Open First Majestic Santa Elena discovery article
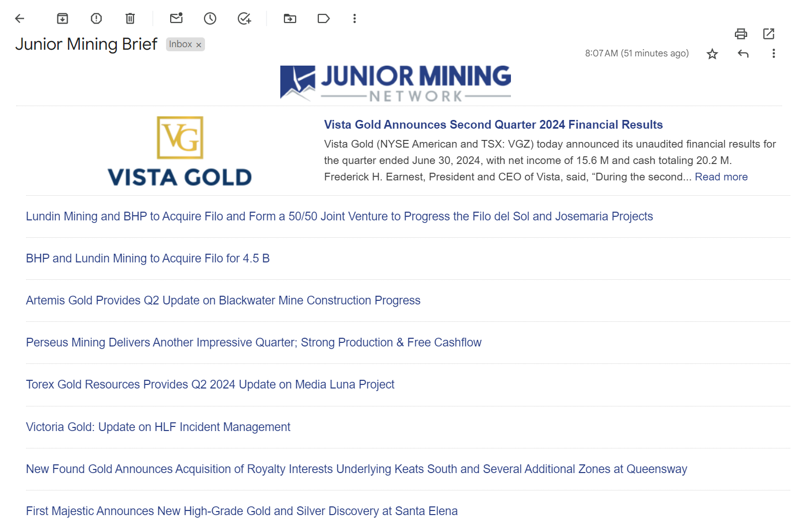The width and height of the screenshot is (802, 532). coord(242,511)
